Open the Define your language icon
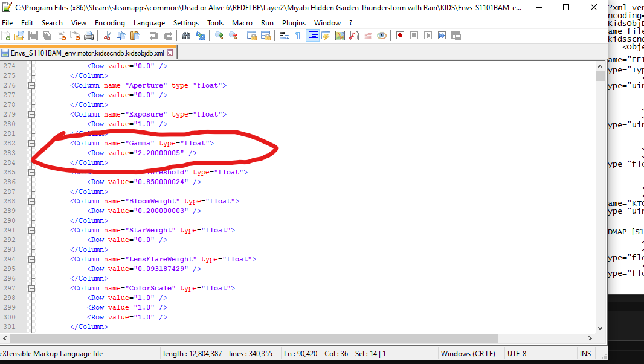Screen dimensions: 644x364 tap(326, 36)
